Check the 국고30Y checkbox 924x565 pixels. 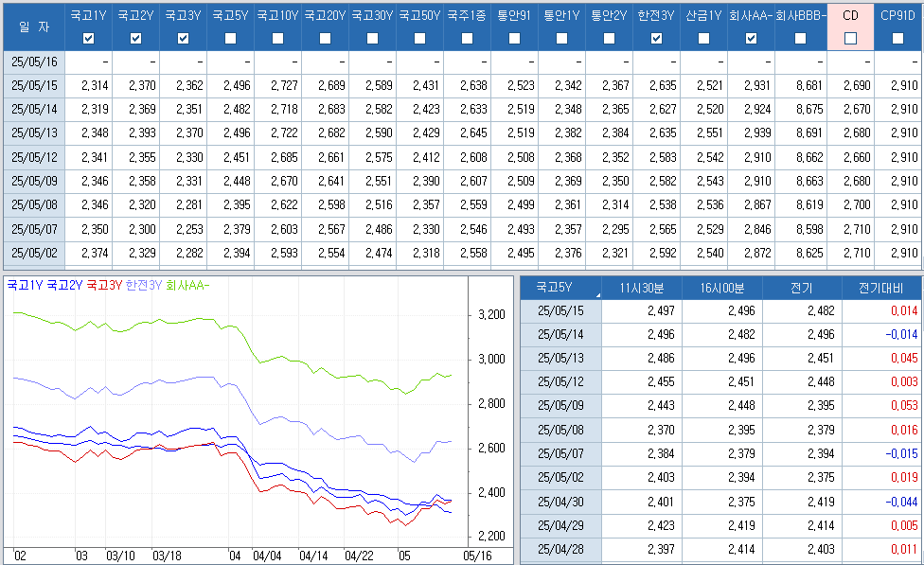[372, 39]
